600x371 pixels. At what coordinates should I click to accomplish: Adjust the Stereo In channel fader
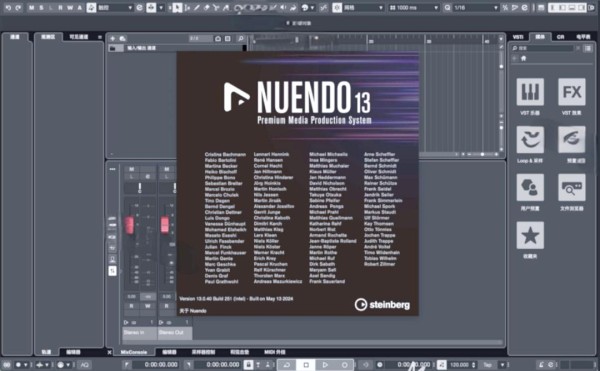tap(129, 225)
